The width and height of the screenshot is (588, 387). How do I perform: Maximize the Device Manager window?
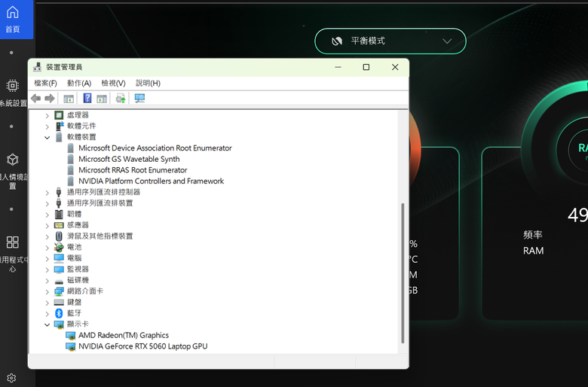pyautogui.click(x=366, y=67)
